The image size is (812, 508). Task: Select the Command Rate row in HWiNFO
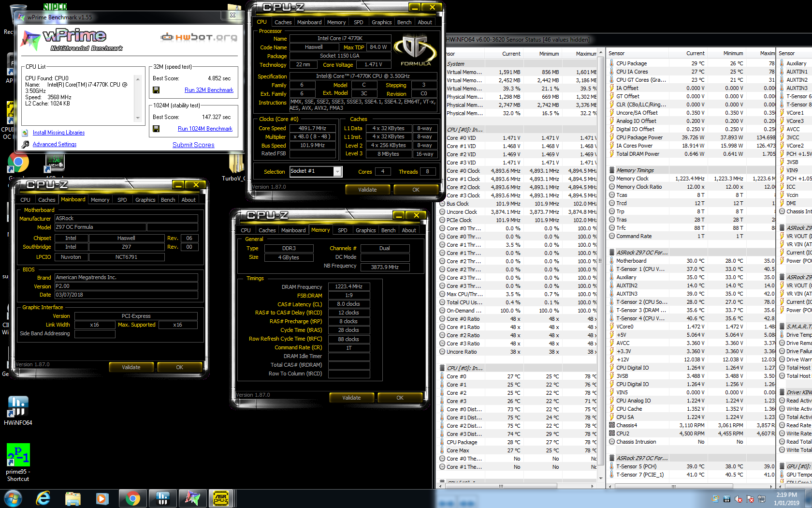pos(691,236)
